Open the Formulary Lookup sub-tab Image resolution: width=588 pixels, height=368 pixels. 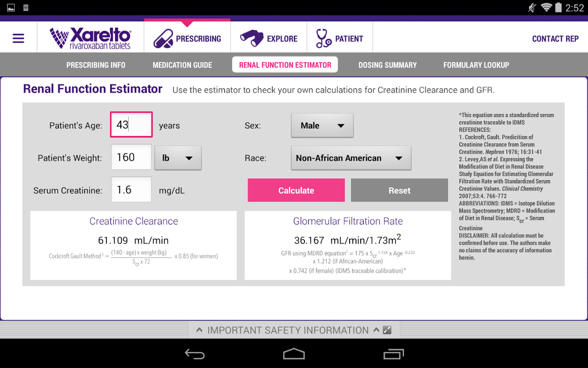(x=476, y=65)
